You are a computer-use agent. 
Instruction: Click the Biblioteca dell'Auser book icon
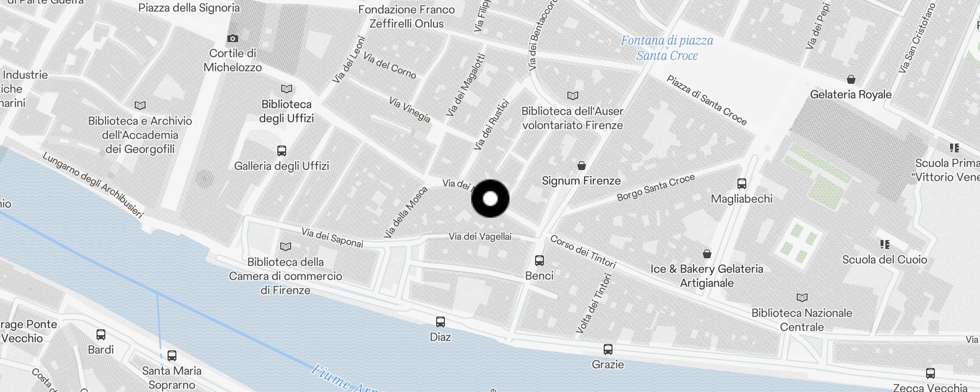573,96
